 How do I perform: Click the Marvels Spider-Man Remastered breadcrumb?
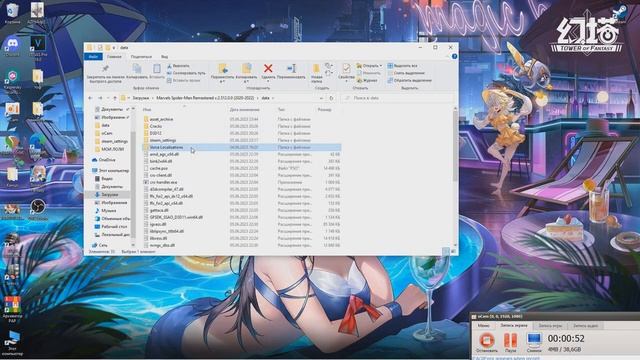click(x=205, y=98)
